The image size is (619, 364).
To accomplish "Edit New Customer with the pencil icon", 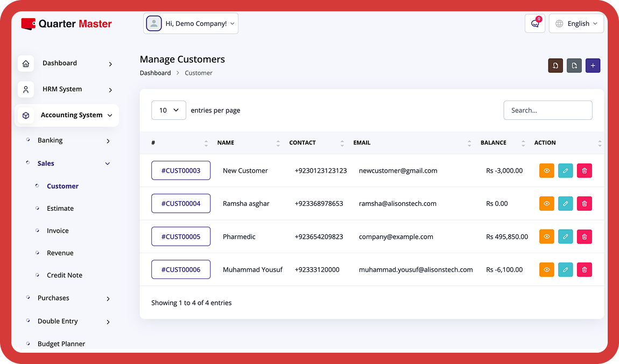I will (565, 170).
